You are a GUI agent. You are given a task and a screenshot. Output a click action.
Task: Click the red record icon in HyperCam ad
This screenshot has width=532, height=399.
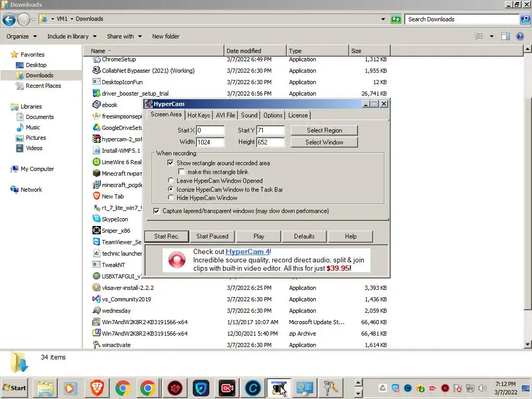coord(177,260)
